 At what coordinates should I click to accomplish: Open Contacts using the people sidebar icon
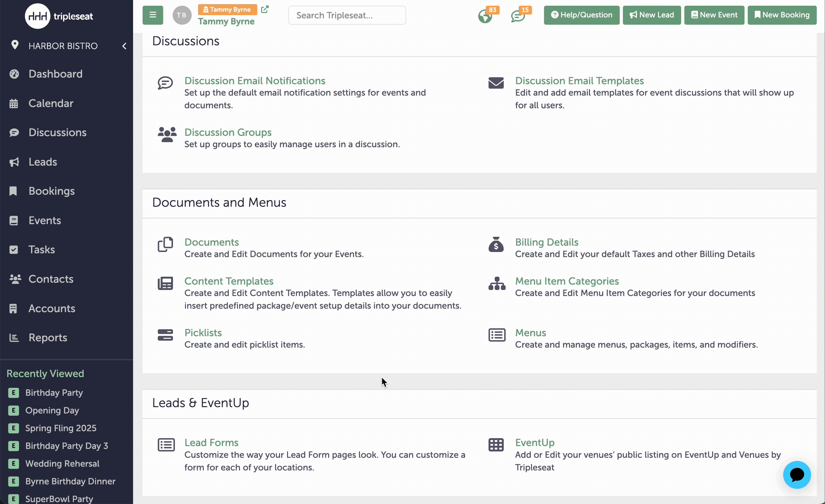click(x=15, y=279)
